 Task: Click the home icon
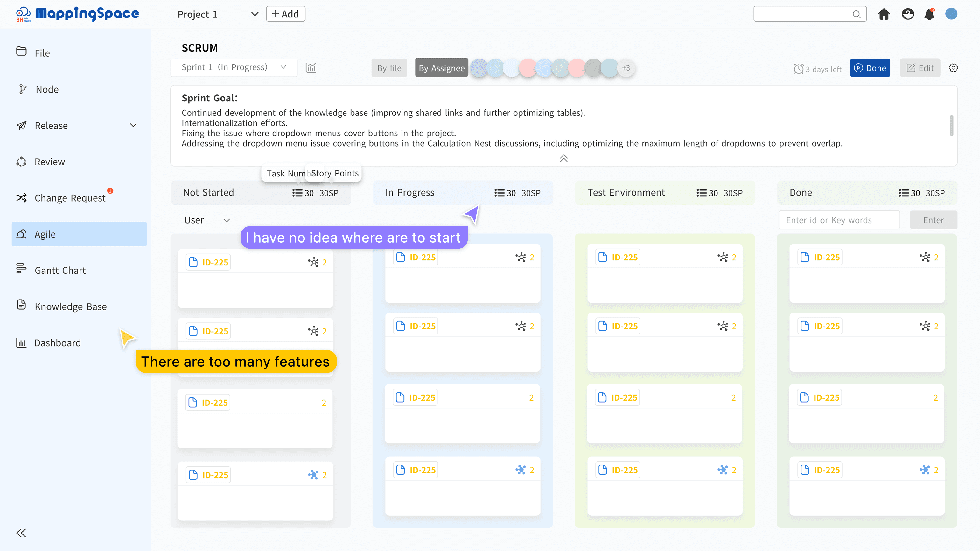(884, 14)
